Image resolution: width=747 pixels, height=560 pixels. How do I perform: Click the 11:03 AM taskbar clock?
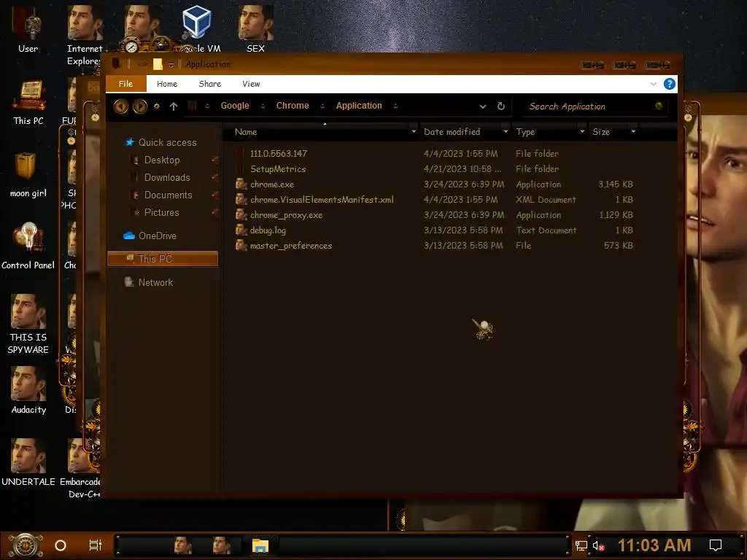654,545
